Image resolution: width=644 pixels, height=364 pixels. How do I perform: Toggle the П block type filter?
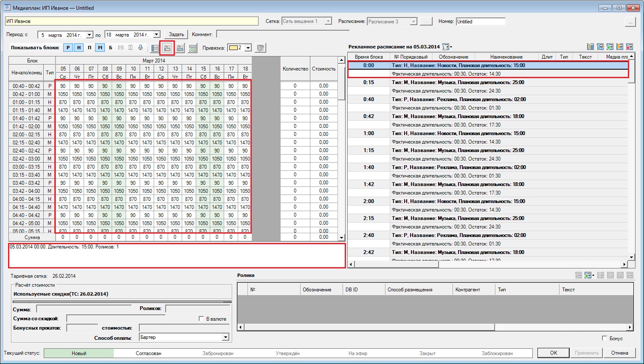(x=89, y=48)
